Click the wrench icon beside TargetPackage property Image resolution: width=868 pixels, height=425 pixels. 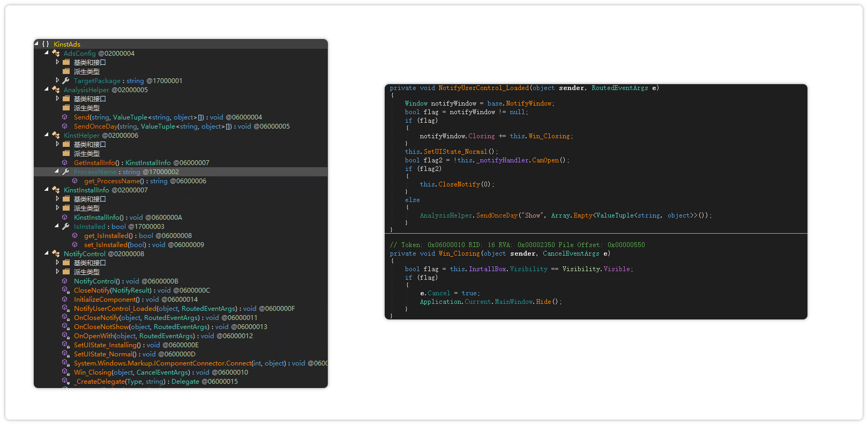(66, 81)
